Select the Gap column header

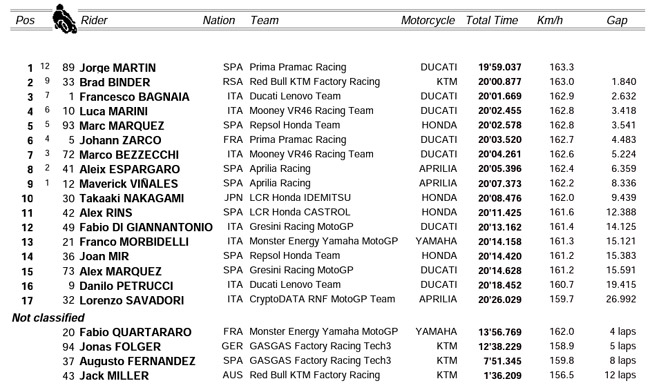tap(617, 20)
